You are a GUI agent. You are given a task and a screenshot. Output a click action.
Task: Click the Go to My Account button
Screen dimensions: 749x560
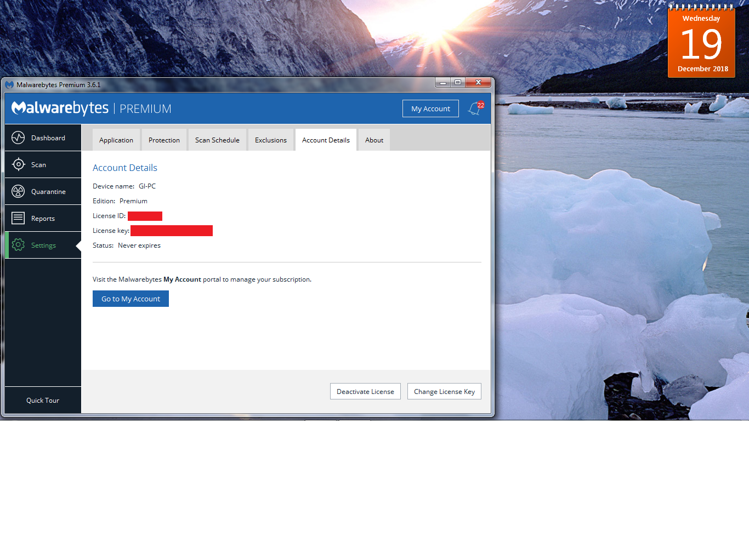point(130,299)
